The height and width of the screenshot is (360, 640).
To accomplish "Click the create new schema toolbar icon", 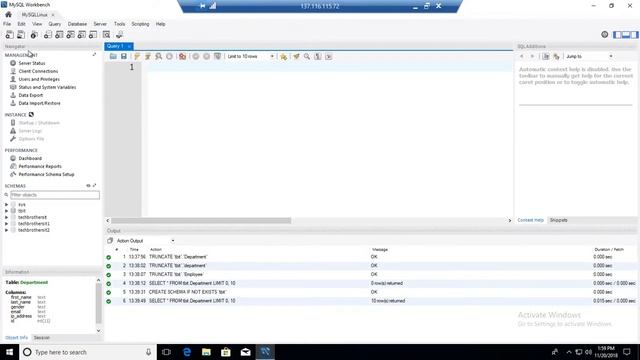I will [x=48, y=35].
